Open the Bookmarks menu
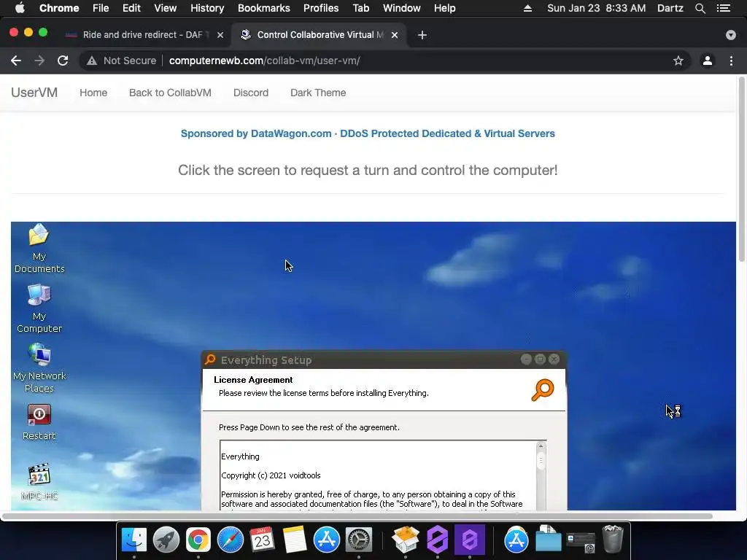Screen dimensions: 747x560 (x=264, y=8)
